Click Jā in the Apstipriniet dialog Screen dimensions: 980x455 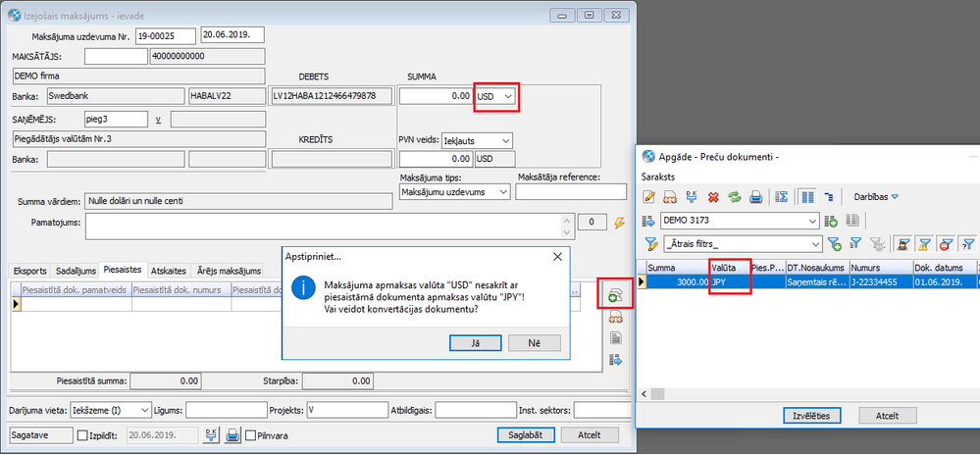click(x=475, y=343)
